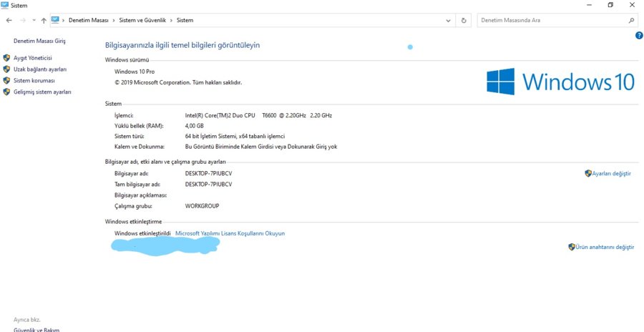The width and height of the screenshot is (644, 332).
Task: Open Gelişmiş sistem ayarları
Action: (x=42, y=92)
